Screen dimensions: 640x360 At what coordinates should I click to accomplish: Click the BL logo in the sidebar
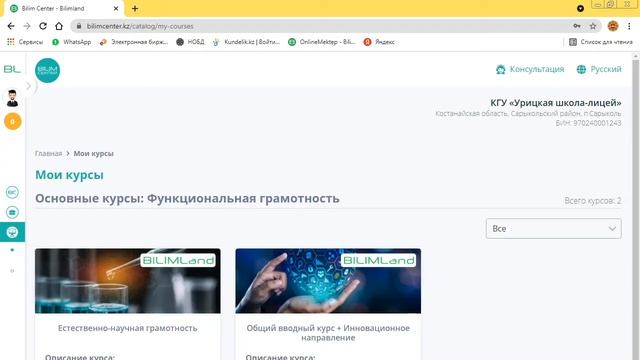pos(12,69)
